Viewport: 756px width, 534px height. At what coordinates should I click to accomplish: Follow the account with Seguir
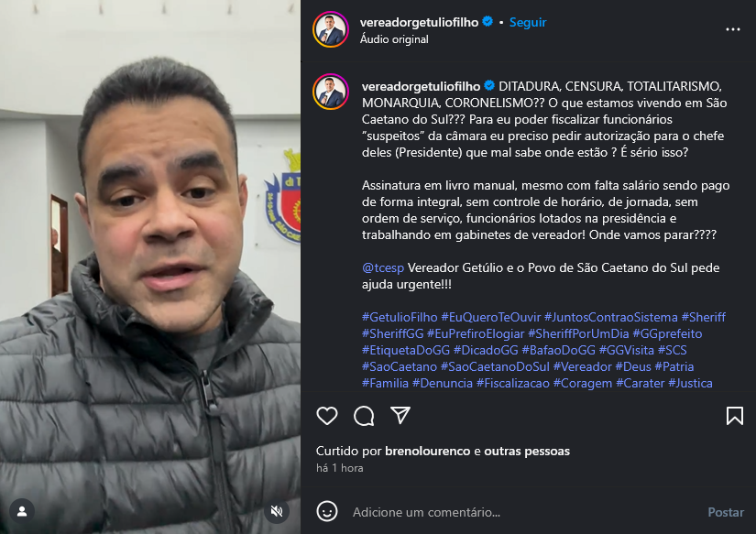point(528,22)
